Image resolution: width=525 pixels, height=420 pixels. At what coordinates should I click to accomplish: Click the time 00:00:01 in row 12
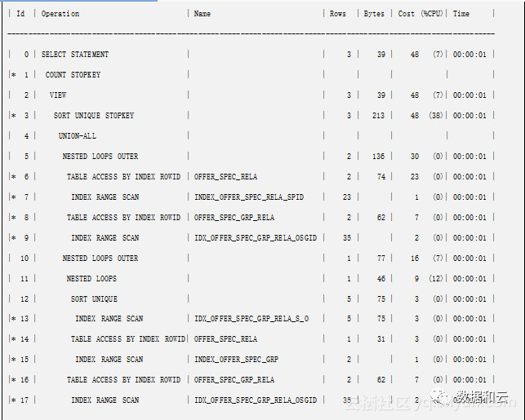[x=469, y=299]
